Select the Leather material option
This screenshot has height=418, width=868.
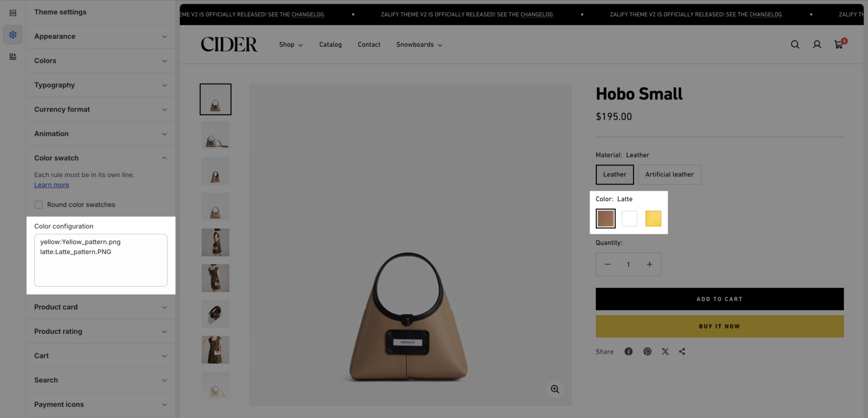pyautogui.click(x=615, y=174)
